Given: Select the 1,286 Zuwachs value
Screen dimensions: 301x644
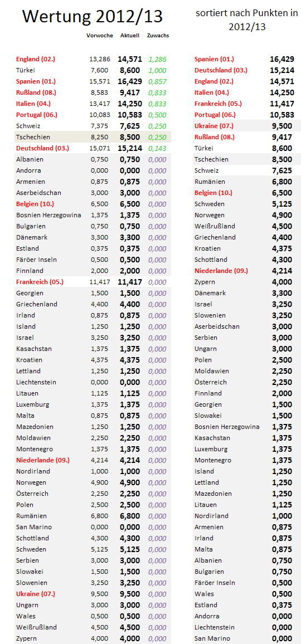Looking at the screenshot, I should pos(158,59).
